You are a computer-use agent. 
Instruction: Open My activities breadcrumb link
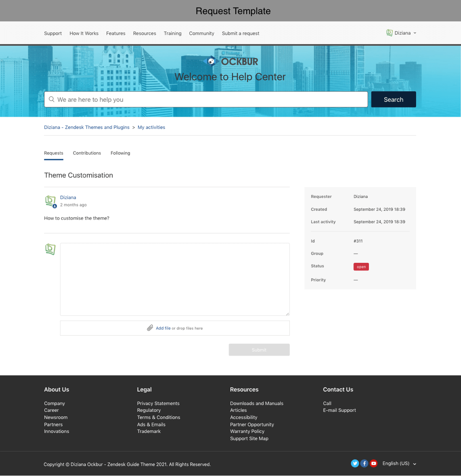point(151,127)
